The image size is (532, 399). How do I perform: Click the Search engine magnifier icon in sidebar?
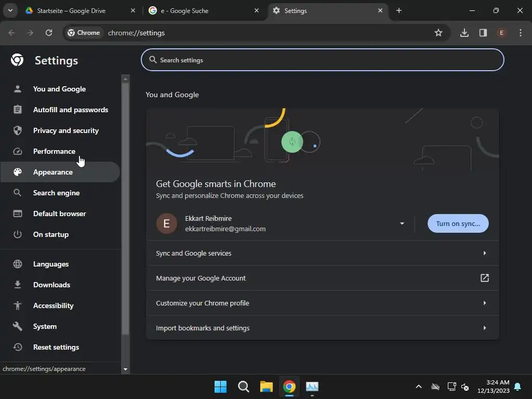point(17,193)
